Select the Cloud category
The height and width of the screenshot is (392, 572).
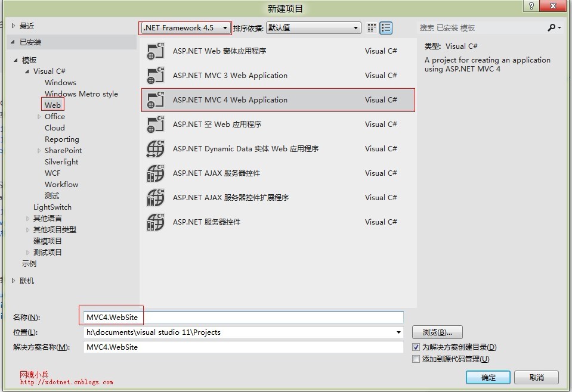click(55, 128)
